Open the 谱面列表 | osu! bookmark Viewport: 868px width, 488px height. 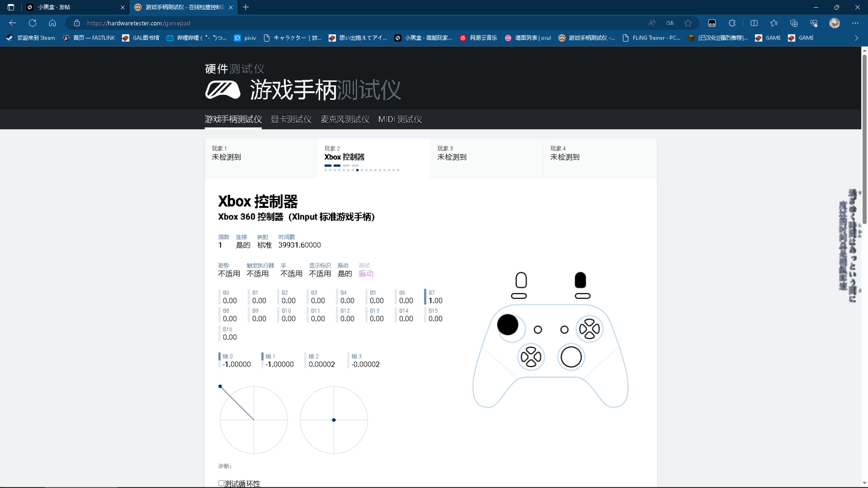click(x=528, y=38)
